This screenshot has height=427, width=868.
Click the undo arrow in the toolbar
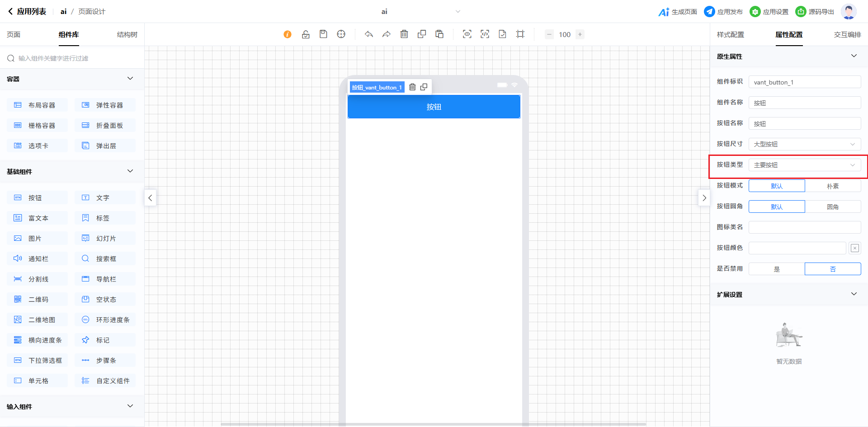coord(369,34)
